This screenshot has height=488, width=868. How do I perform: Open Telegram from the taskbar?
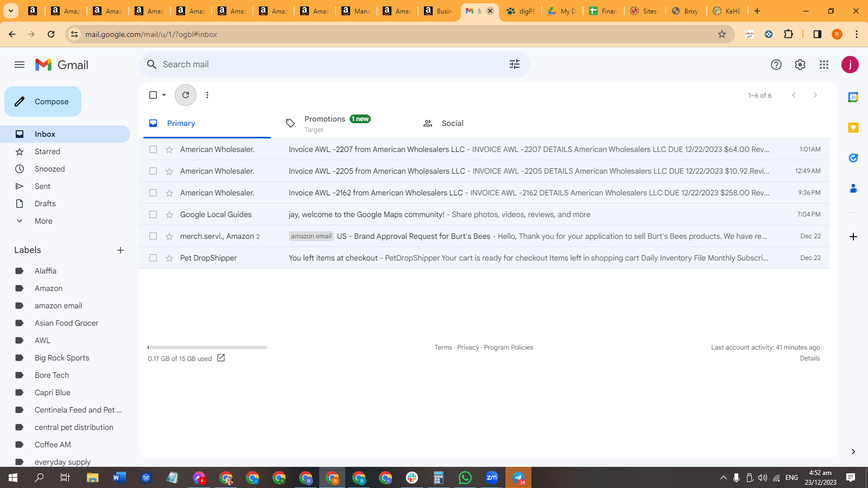point(518,478)
